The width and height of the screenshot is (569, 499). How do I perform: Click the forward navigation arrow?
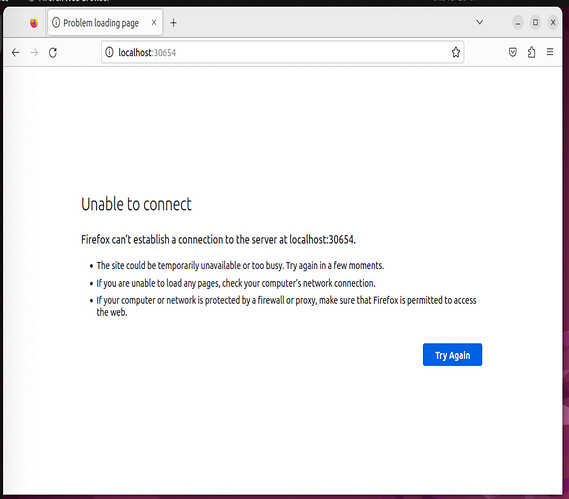pyautogui.click(x=34, y=53)
